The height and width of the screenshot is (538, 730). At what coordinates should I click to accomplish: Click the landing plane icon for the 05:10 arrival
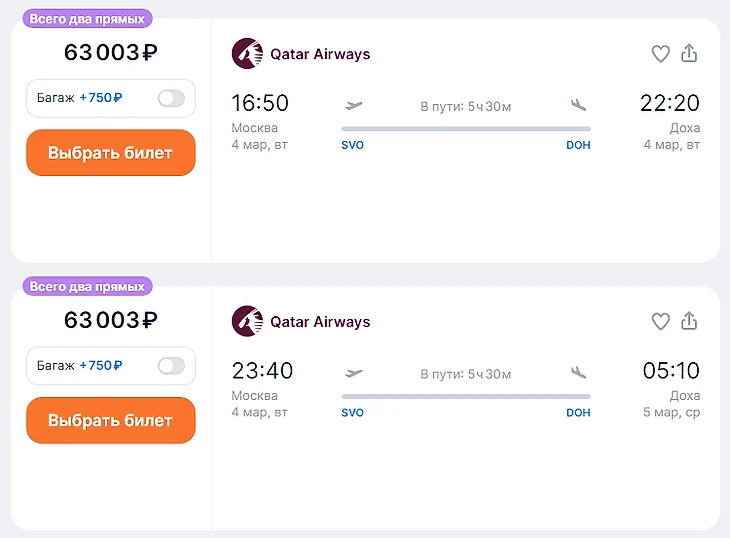click(x=578, y=373)
